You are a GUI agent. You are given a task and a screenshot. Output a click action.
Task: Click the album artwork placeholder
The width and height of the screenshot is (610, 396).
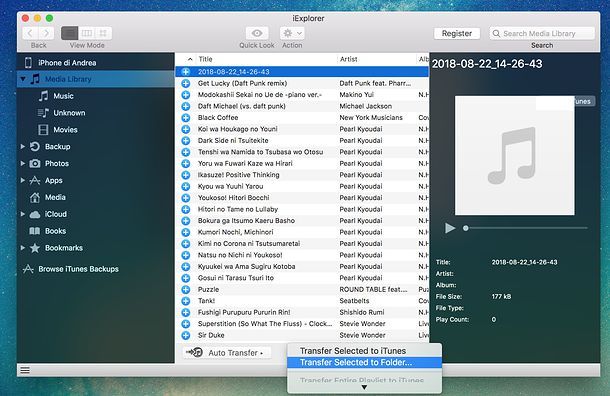click(515, 156)
